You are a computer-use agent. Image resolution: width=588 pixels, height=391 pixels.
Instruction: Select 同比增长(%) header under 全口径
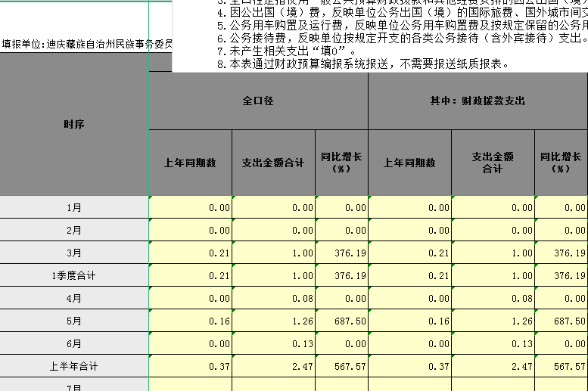pyautogui.click(x=341, y=163)
